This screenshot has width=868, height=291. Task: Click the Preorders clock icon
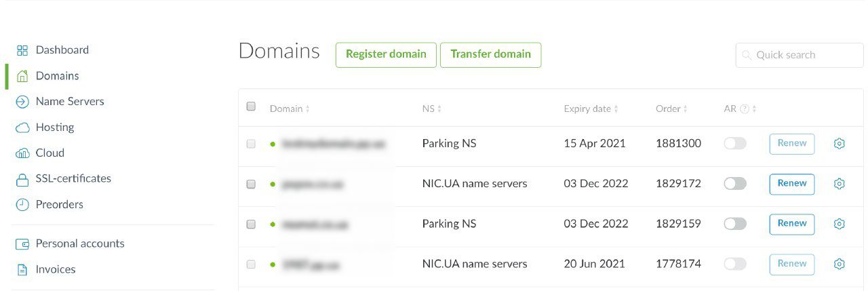pos(22,205)
